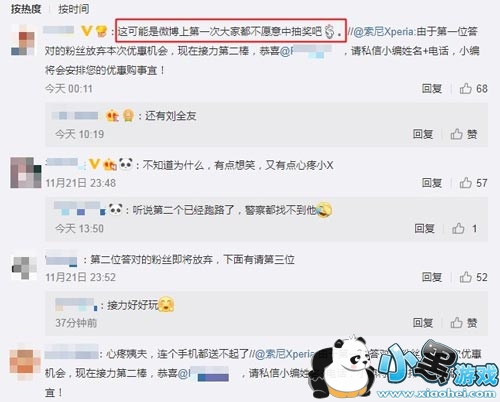Reply to the comment posted 11月21日 23:48
500x402 pixels.
[432, 183]
